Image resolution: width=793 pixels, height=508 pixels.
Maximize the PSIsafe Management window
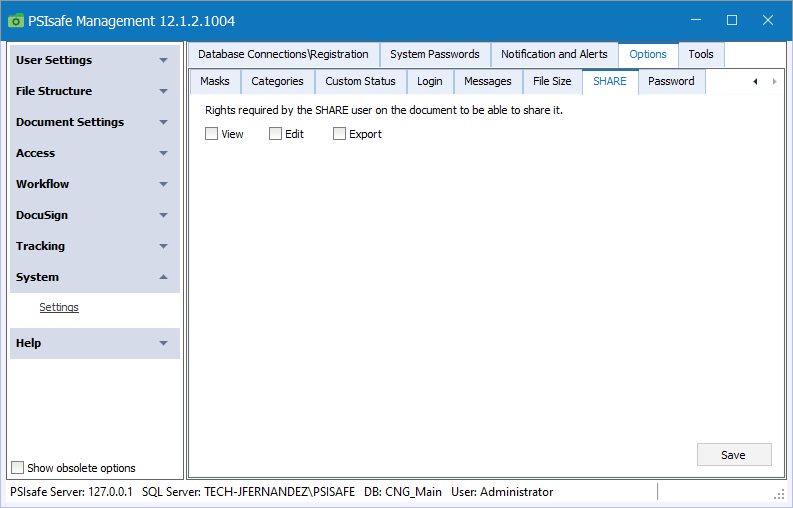pos(732,20)
